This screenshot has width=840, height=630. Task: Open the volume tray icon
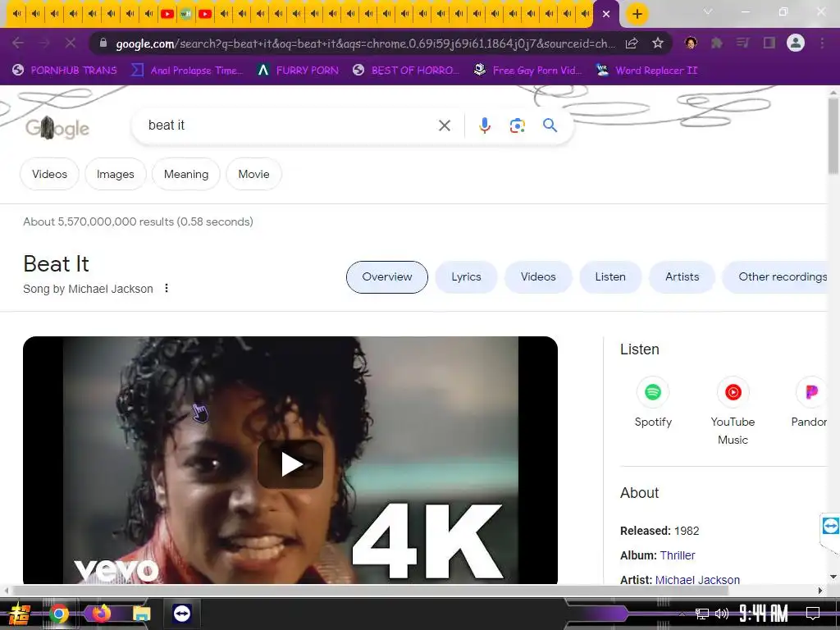click(x=722, y=614)
